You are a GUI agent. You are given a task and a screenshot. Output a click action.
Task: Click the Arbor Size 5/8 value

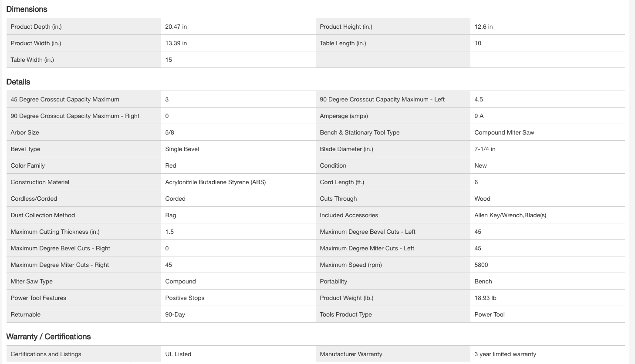pos(169,132)
